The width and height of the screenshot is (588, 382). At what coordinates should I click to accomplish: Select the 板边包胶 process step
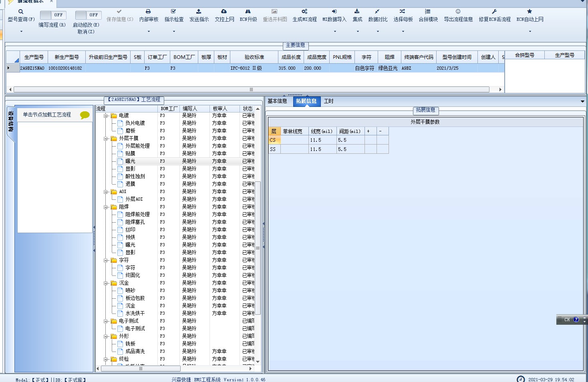click(135, 298)
